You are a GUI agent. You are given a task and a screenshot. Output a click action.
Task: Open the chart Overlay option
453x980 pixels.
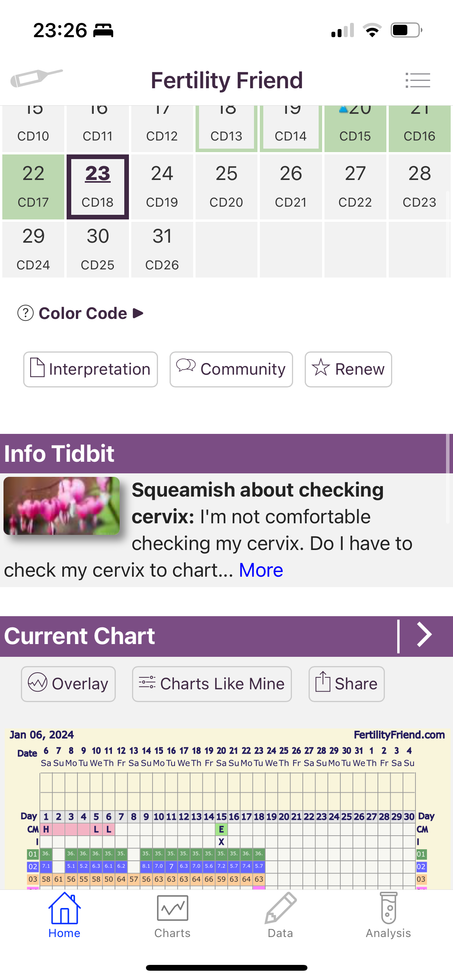click(68, 684)
